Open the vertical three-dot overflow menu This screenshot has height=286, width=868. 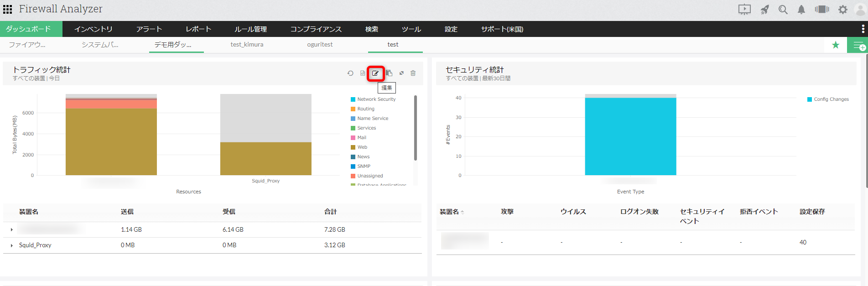point(863,29)
